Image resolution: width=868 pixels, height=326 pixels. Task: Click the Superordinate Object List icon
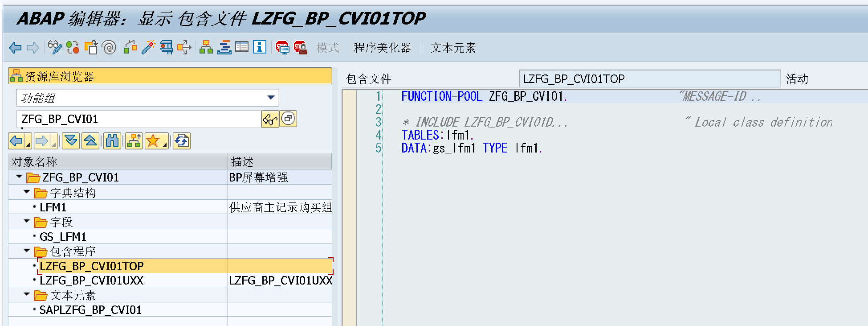pos(134,141)
